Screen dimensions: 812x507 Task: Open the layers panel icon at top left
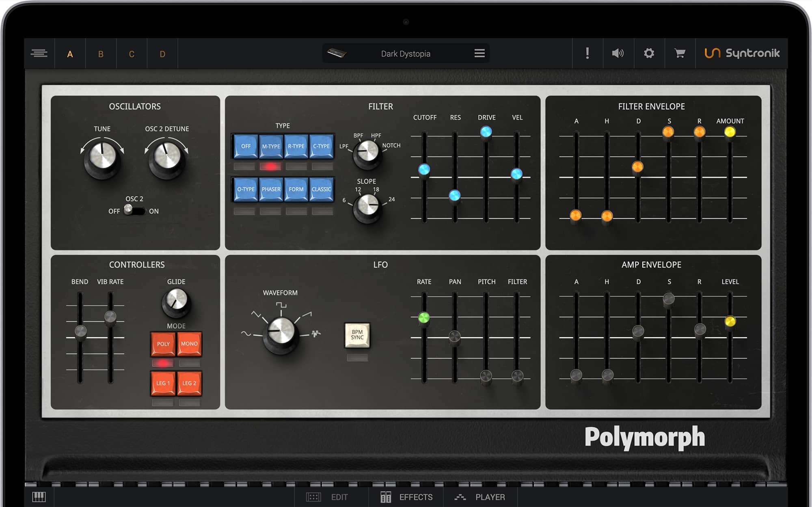[39, 53]
